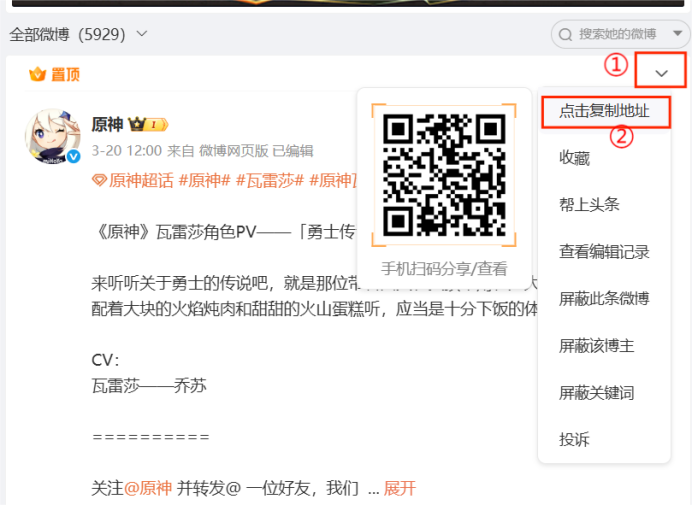
Task: Expand the 全部微博 (5929) filter dropdown
Action: point(142,34)
